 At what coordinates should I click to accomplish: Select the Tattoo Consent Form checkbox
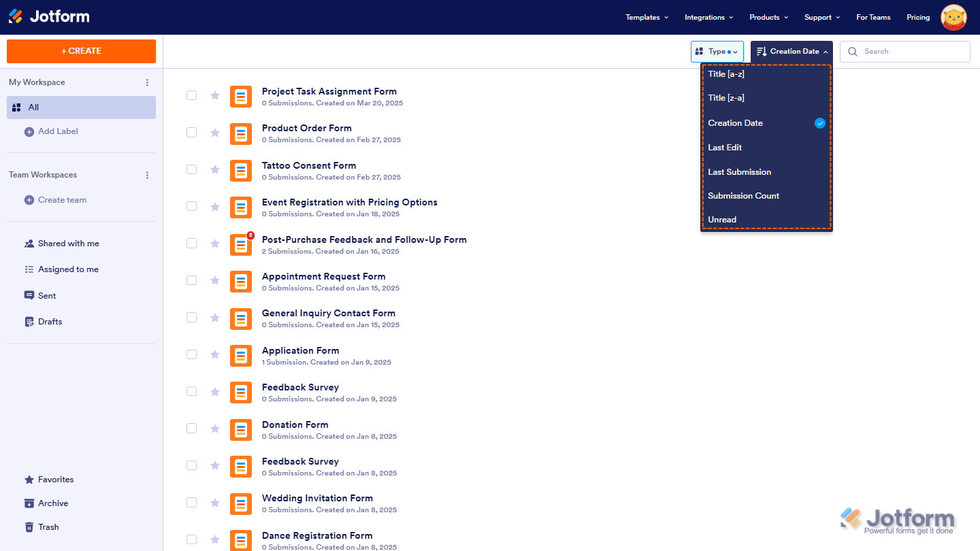coord(191,170)
